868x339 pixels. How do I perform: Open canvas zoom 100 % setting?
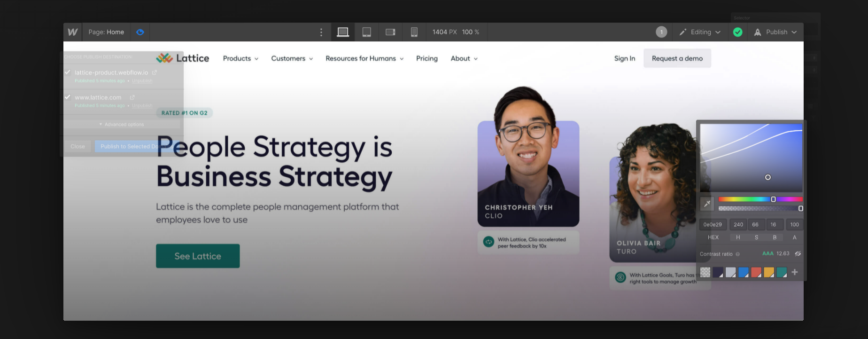[470, 32]
